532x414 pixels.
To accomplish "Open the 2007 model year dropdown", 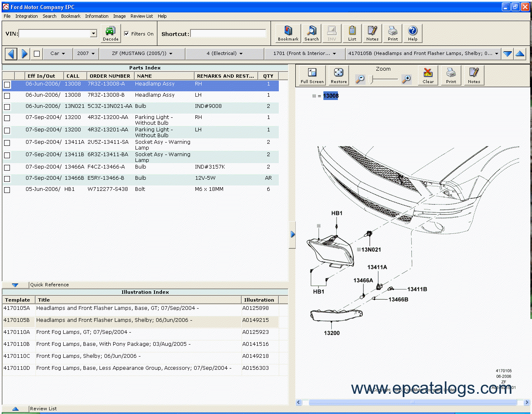I will [x=86, y=54].
